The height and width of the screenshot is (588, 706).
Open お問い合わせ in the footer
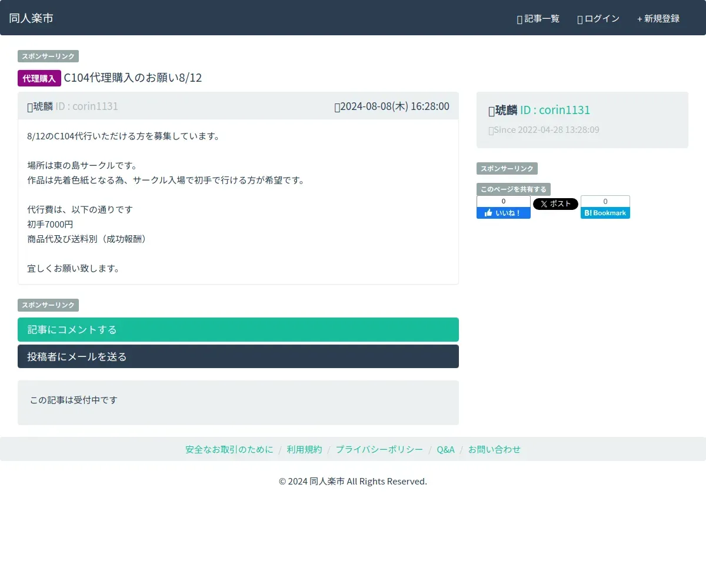coord(494,449)
